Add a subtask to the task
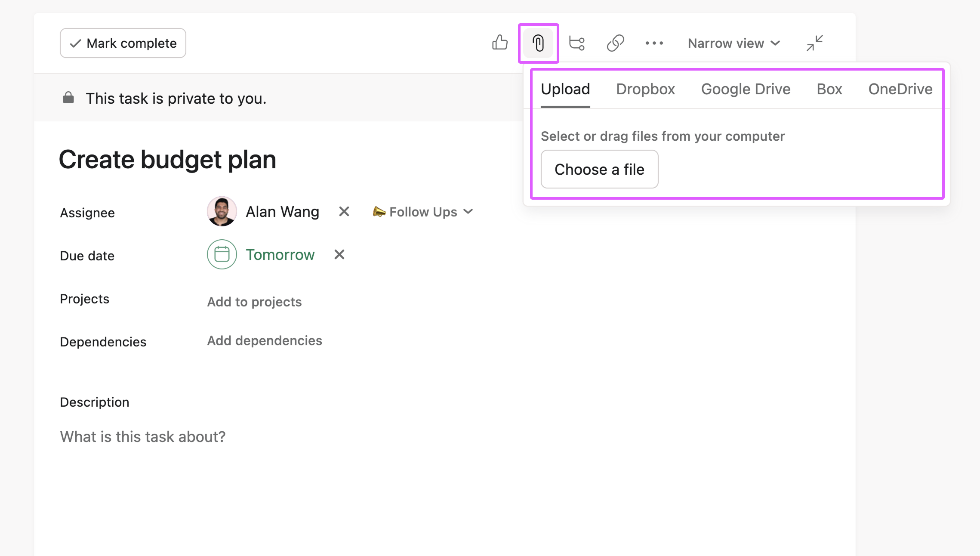Screen dimensions: 980x556 pyautogui.click(x=576, y=43)
